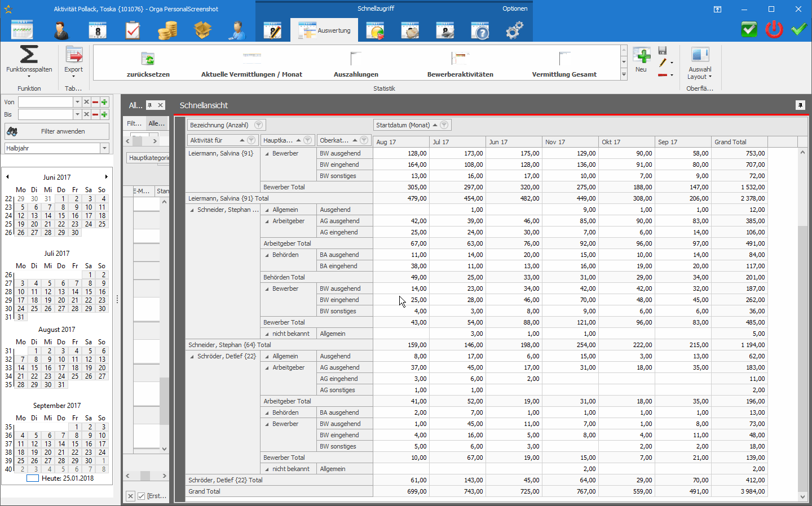Open the Bis date dropdown arrow
This screenshot has height=506, width=812.
coord(77,114)
